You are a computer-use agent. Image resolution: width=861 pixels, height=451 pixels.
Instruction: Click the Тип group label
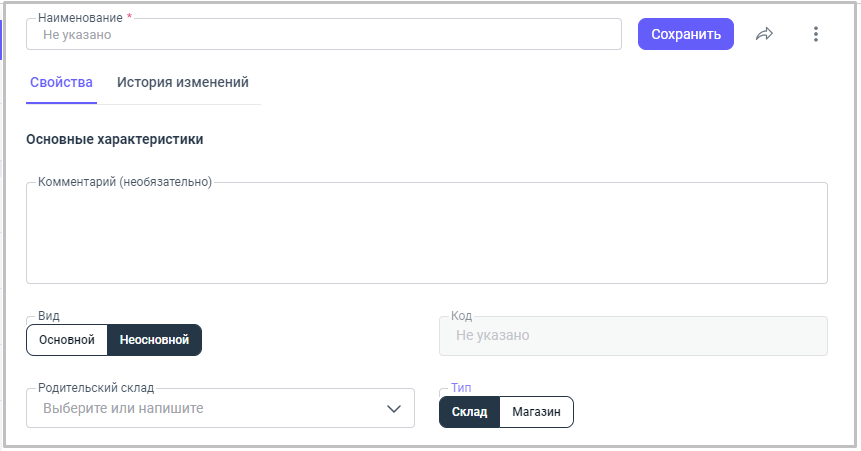coord(461,388)
